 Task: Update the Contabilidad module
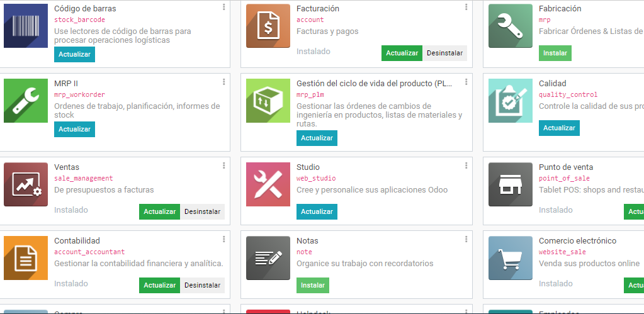coord(159,285)
